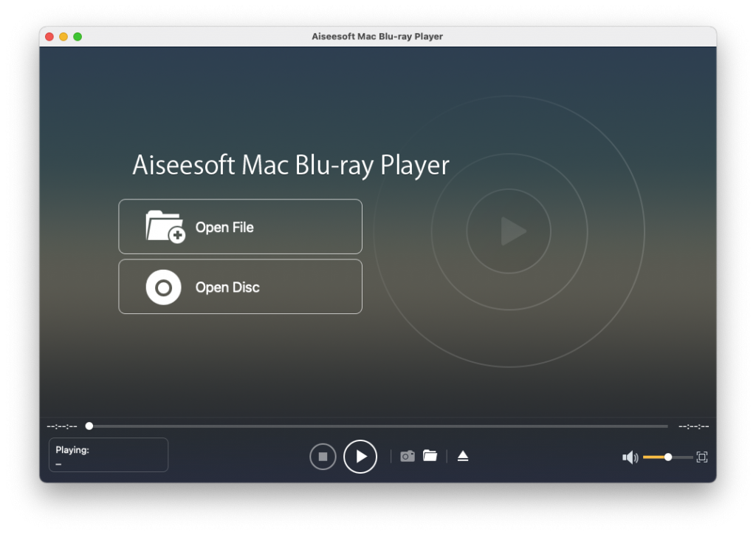Viewport: 756px width, 535px height.
Task: Start playback with the round play button
Action: (x=360, y=457)
